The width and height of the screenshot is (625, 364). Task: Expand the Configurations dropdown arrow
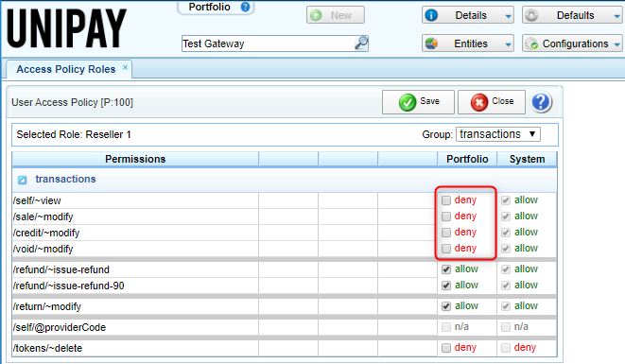coord(616,44)
